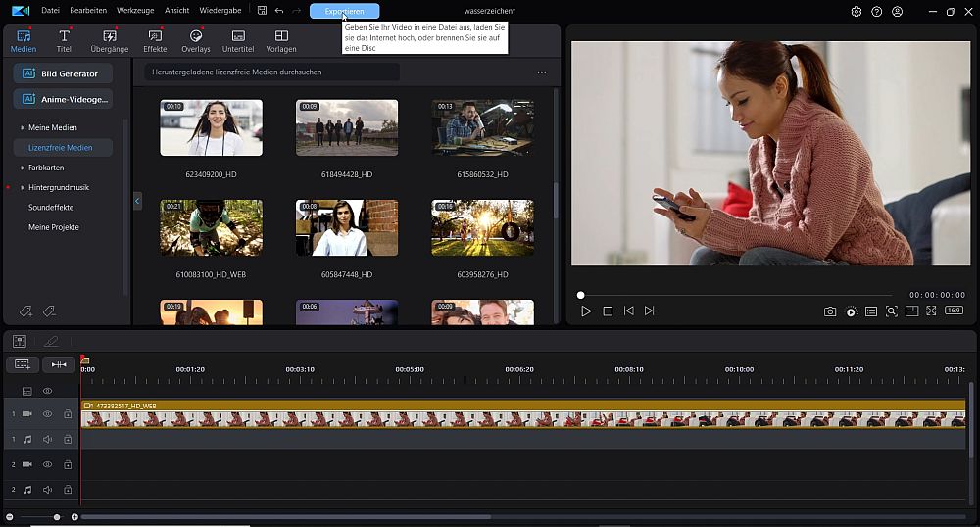Stop the preview playback

point(608,311)
